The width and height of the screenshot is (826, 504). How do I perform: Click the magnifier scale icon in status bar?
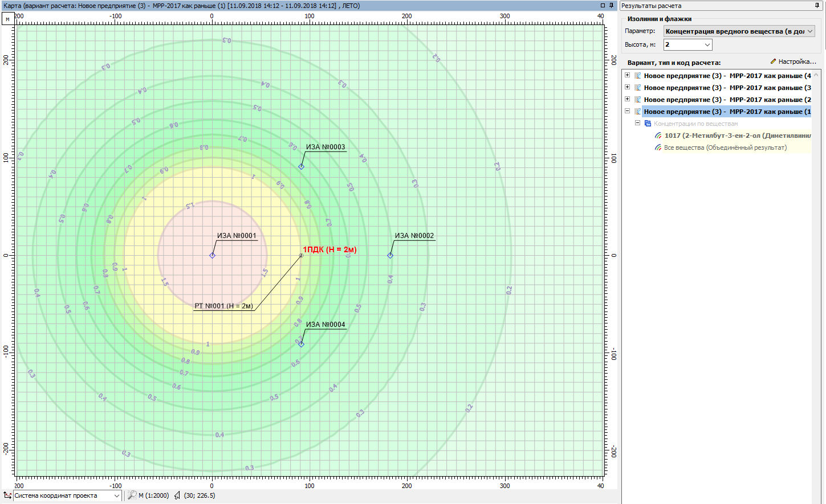pyautogui.click(x=132, y=495)
